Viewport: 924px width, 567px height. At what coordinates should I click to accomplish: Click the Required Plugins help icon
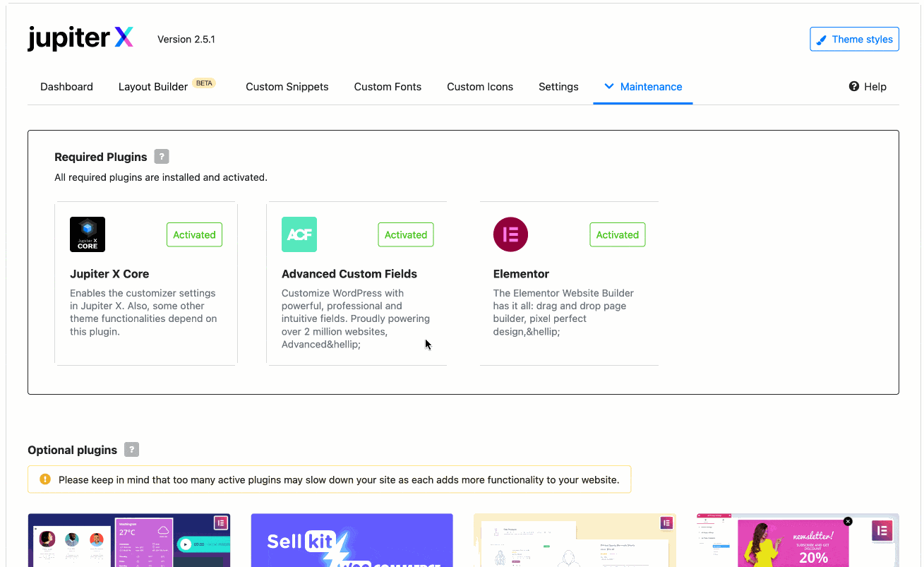162,157
